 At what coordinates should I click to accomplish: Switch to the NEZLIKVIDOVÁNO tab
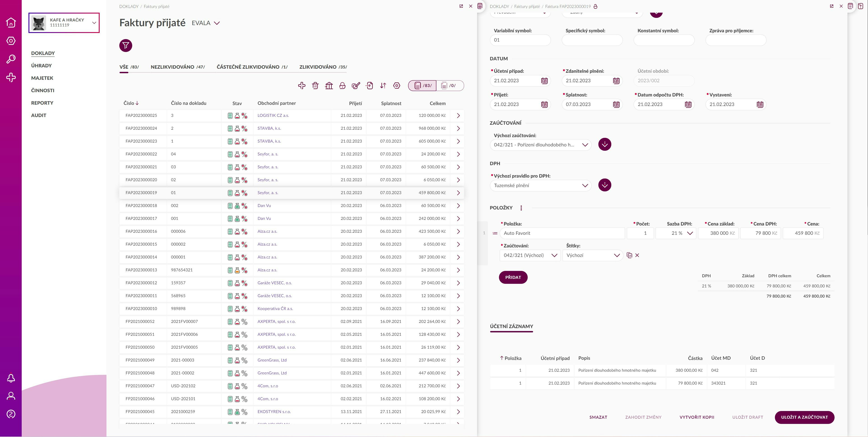(x=178, y=67)
